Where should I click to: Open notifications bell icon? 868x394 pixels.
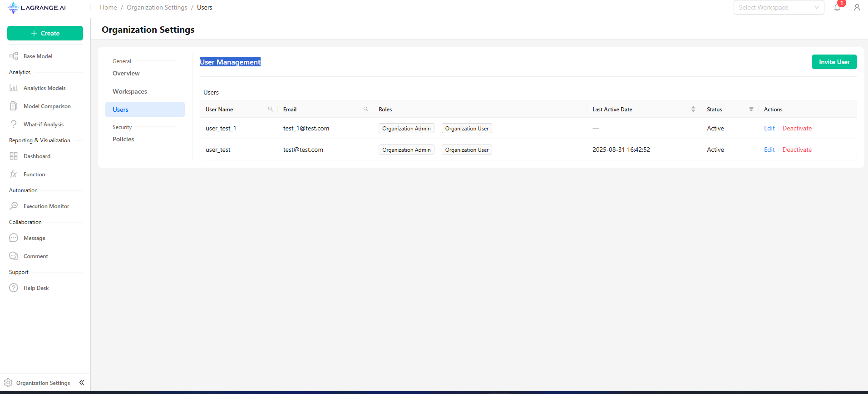pos(837,7)
